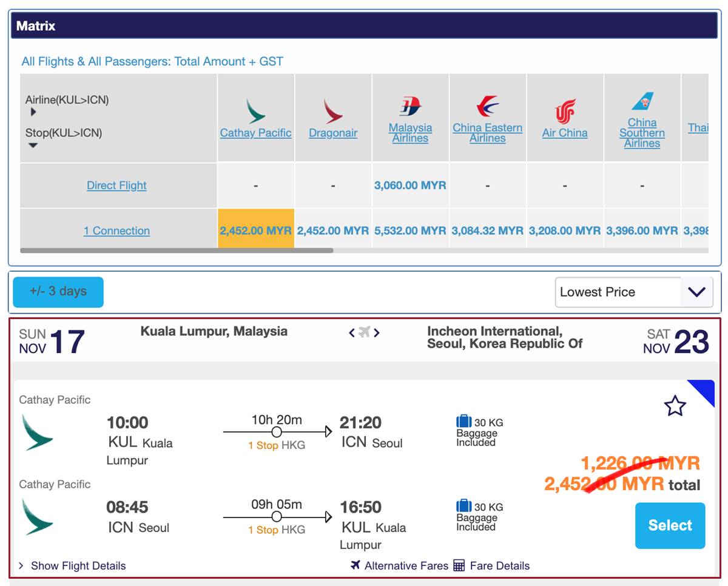Image resolution: width=728 pixels, height=586 pixels.
Task: Click the favorite star icon
Action: [x=675, y=406]
